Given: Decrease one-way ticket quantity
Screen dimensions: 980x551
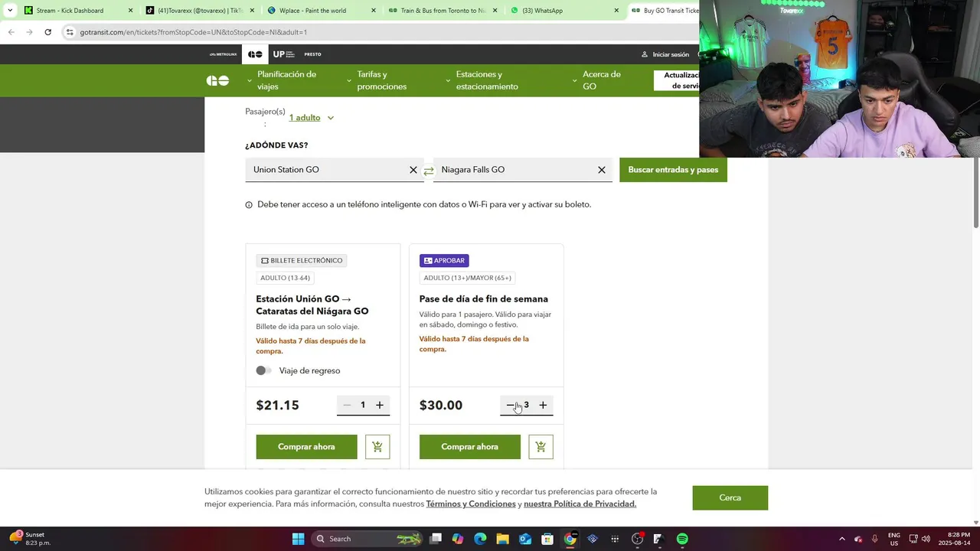Looking at the screenshot, I should [347, 405].
